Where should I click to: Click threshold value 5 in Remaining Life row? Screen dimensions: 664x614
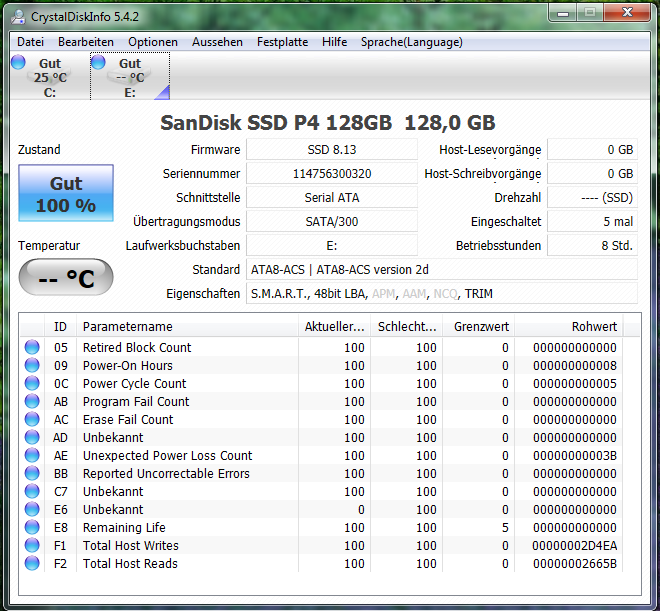click(x=505, y=528)
